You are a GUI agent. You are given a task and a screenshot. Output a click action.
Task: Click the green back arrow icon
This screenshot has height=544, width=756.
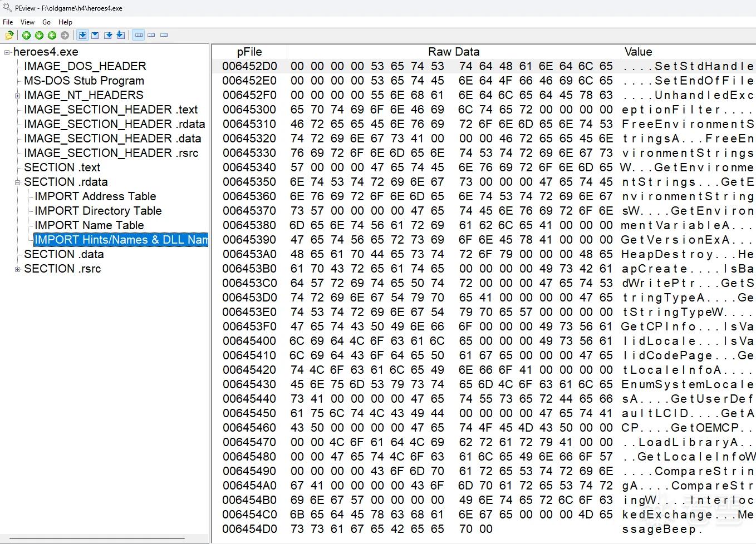(x=52, y=35)
